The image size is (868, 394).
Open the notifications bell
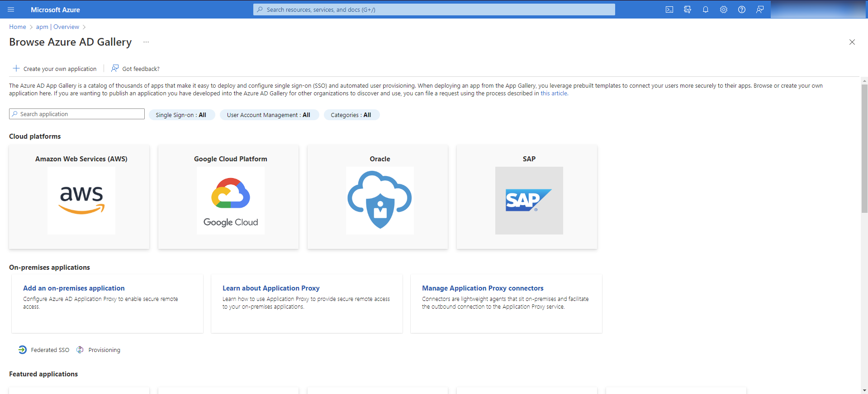point(706,9)
